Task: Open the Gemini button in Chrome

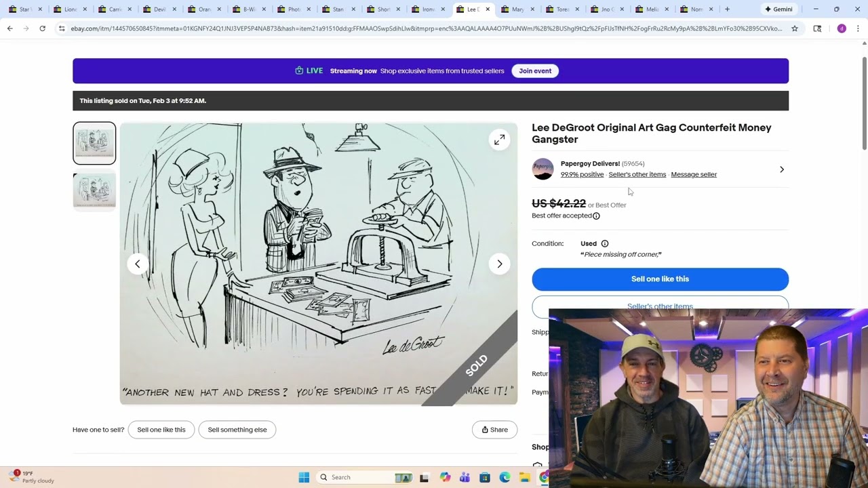Action: click(778, 9)
